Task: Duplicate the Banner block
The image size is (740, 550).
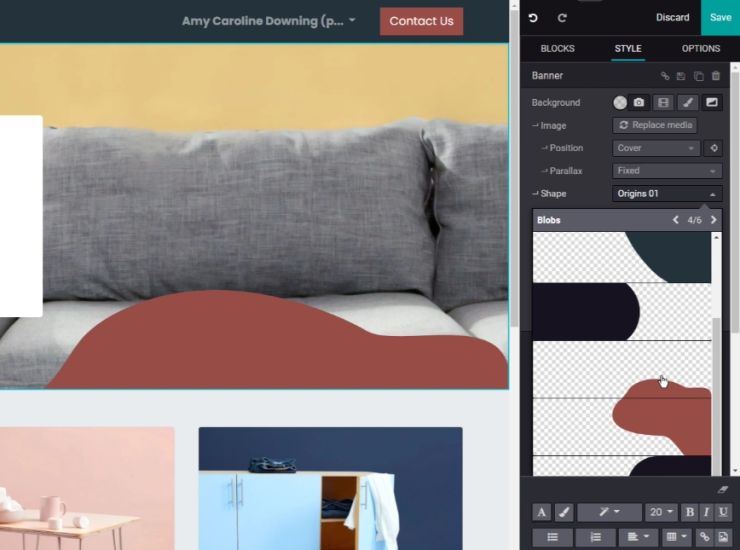Action: (698, 76)
